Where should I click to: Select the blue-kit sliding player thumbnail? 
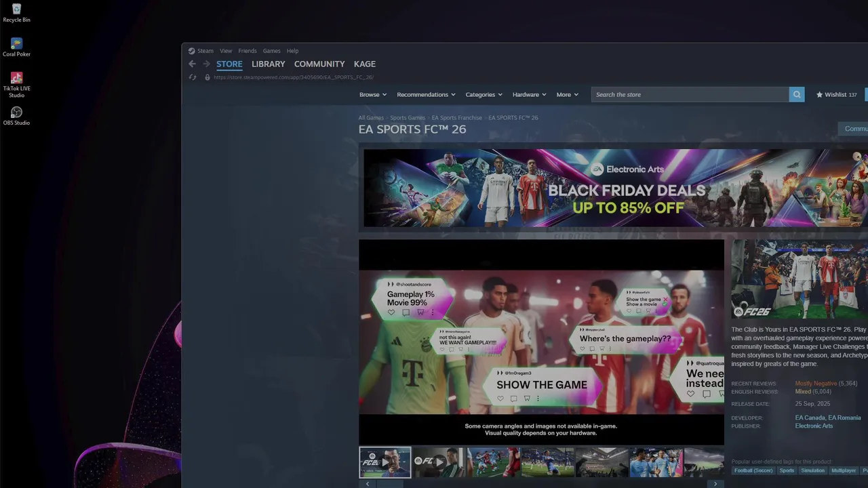[547, 462]
